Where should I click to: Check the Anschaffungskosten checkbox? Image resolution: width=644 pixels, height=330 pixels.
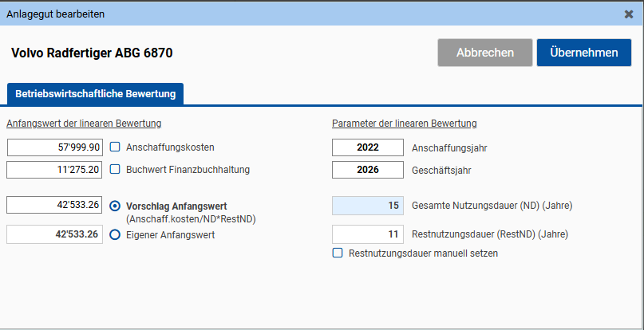pyautogui.click(x=115, y=147)
